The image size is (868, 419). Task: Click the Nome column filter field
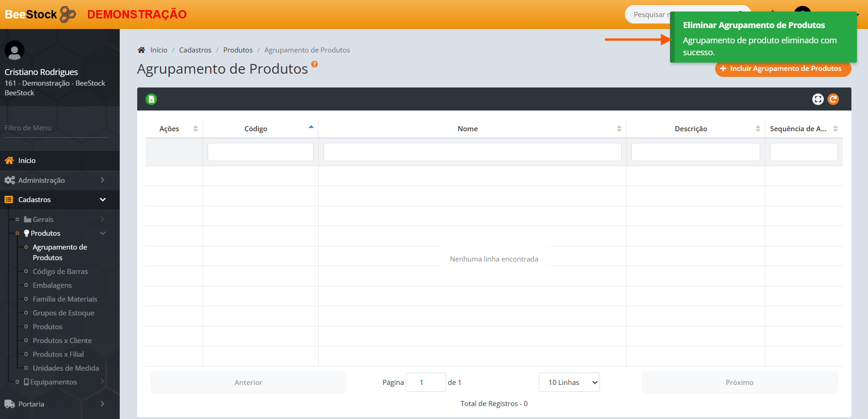[472, 152]
